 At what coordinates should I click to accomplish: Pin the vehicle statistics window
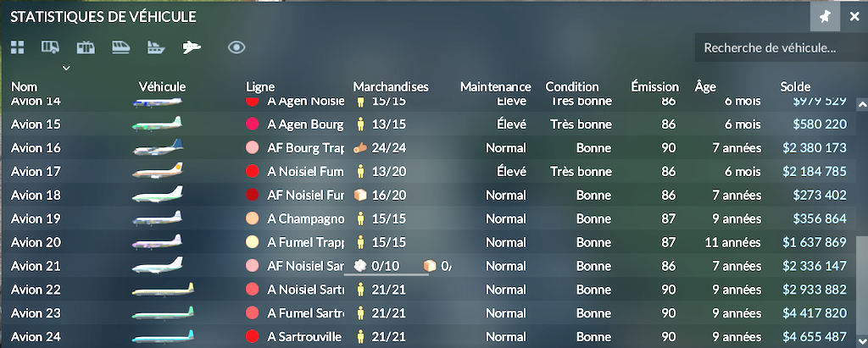825,16
